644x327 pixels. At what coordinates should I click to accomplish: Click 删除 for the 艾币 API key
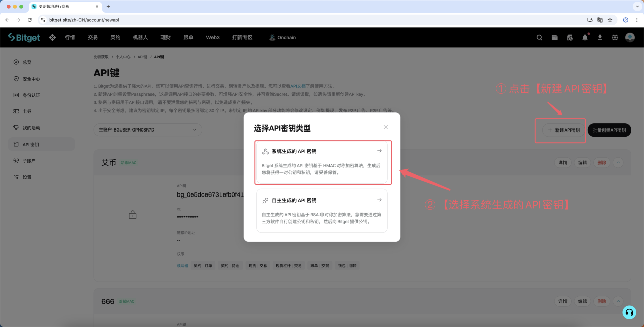(x=601, y=162)
